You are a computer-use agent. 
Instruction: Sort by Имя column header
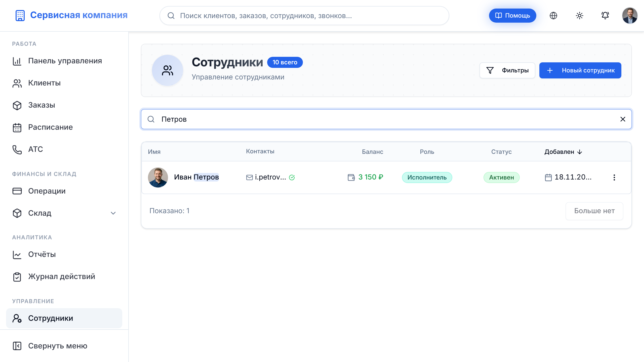pyautogui.click(x=154, y=152)
